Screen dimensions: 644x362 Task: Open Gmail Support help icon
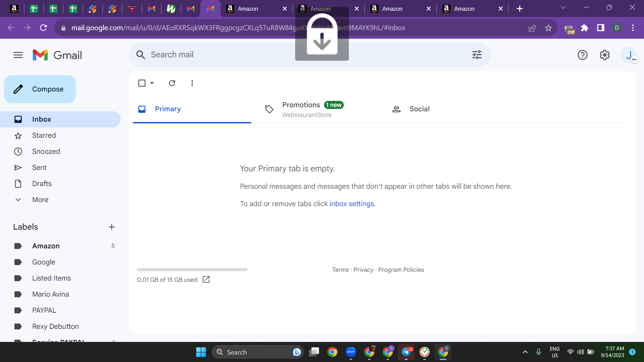pyautogui.click(x=583, y=55)
